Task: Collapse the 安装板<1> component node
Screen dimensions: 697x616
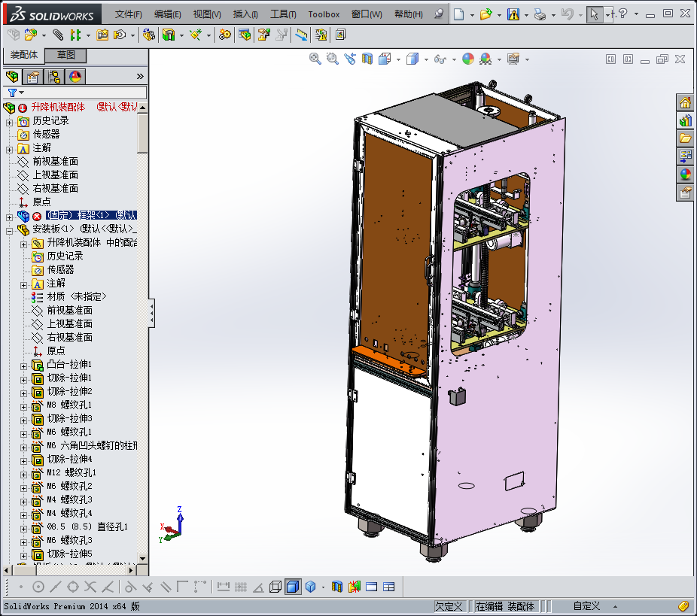Action: coord(9,231)
